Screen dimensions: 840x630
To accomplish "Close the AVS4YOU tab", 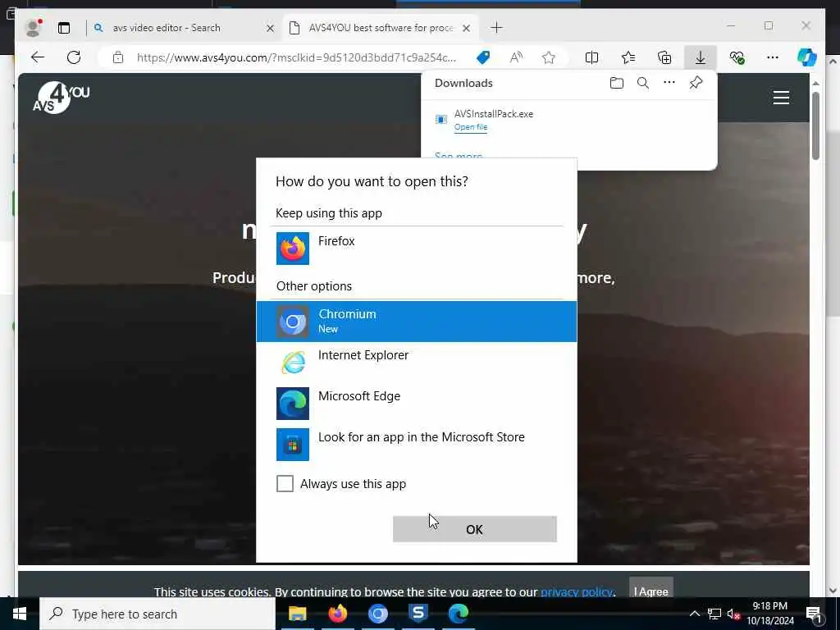I will coord(467,28).
